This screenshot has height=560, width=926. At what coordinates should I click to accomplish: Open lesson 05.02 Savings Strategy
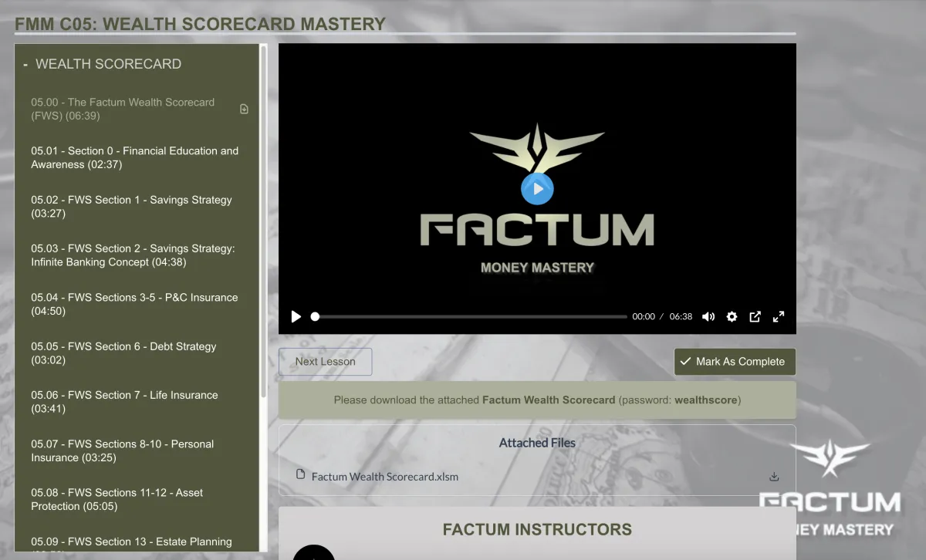click(x=132, y=206)
